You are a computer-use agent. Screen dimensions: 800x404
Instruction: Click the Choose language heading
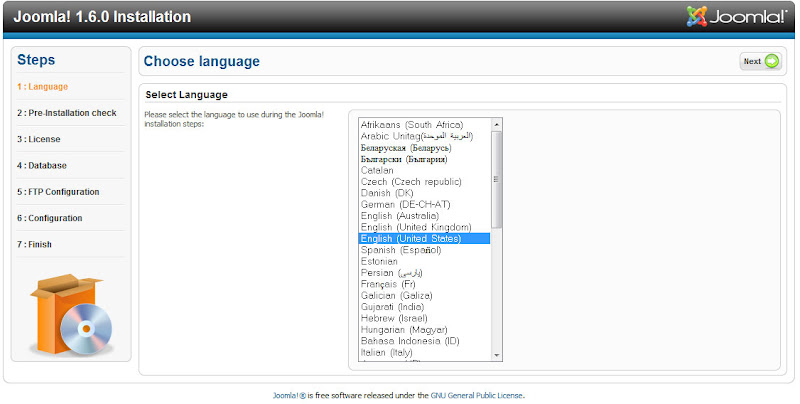pyautogui.click(x=202, y=61)
